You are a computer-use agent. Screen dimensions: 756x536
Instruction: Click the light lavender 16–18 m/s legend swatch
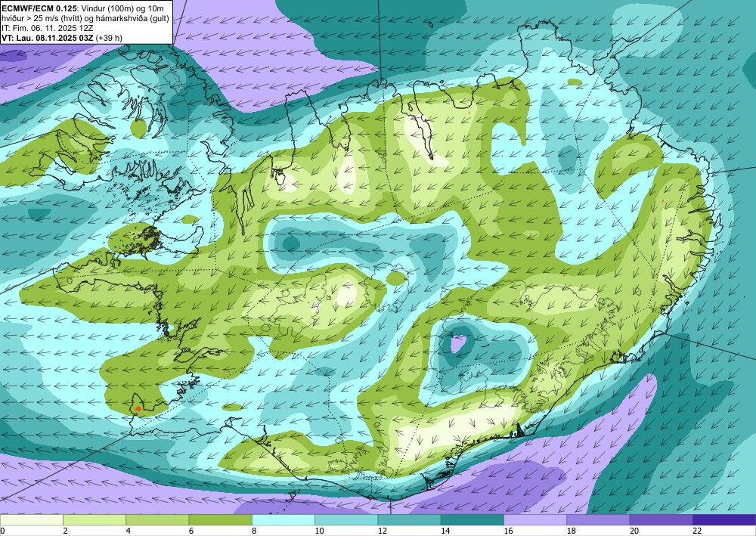(535, 520)
